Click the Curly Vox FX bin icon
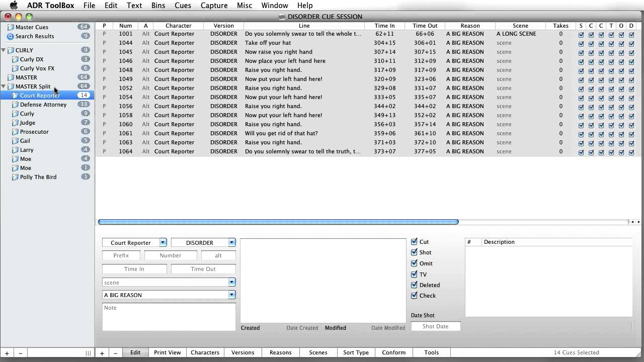This screenshot has width=644, height=362. pyautogui.click(x=15, y=68)
